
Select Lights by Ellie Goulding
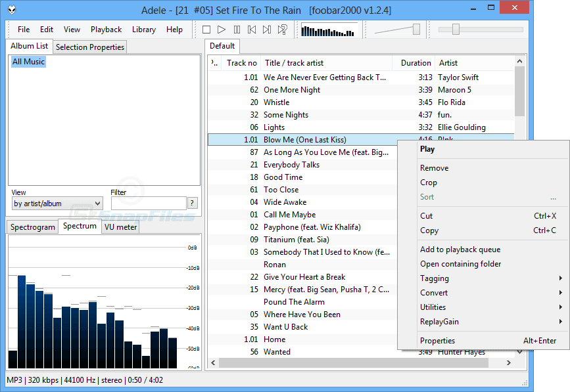pos(361,127)
